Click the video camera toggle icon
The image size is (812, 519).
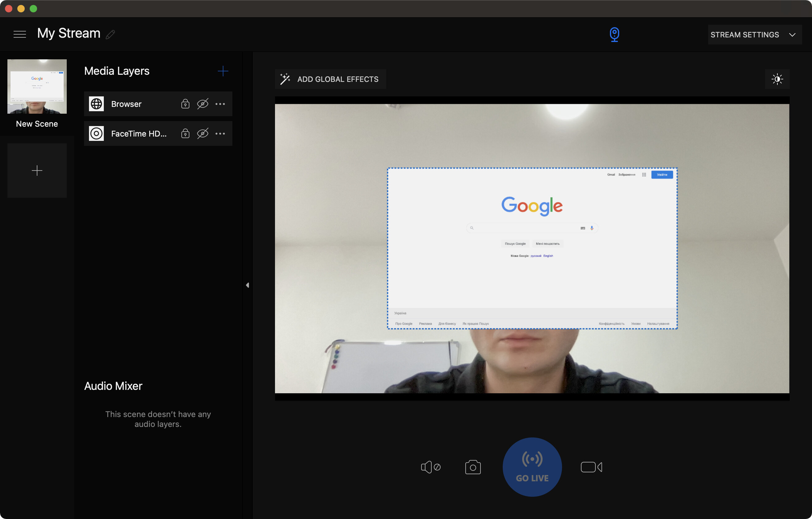tap(591, 467)
